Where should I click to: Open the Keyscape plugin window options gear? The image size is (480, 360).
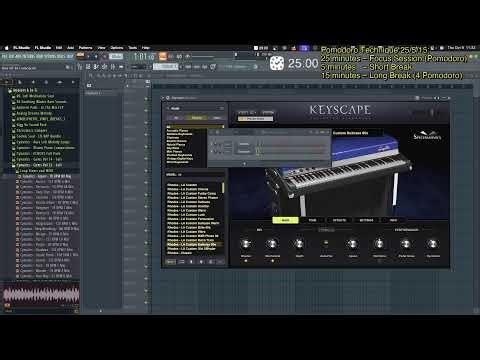click(168, 98)
